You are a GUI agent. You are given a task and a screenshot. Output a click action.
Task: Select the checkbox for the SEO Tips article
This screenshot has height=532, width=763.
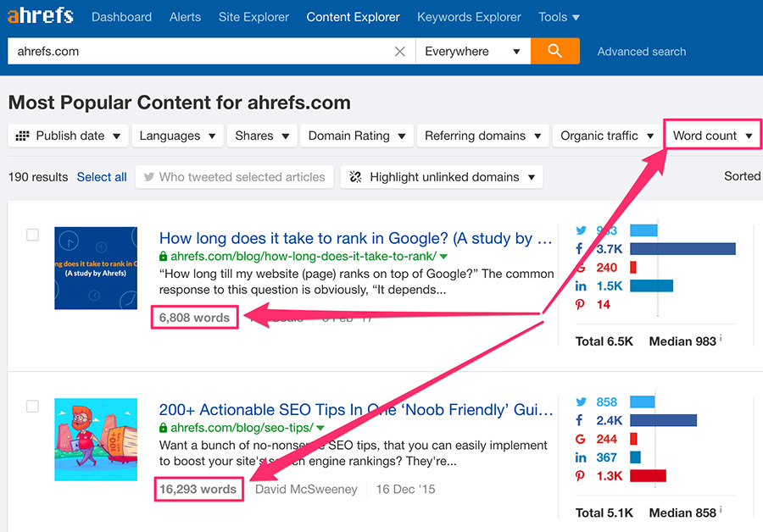coord(32,407)
